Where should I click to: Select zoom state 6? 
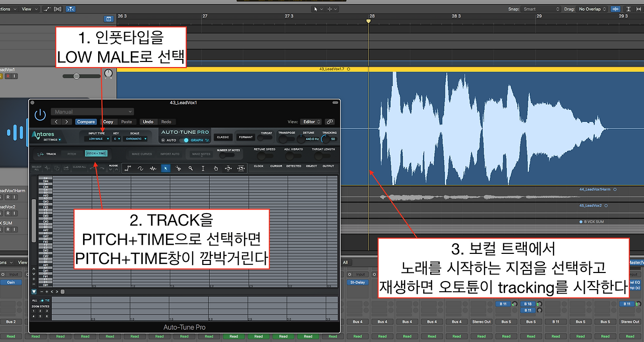(x=46, y=316)
